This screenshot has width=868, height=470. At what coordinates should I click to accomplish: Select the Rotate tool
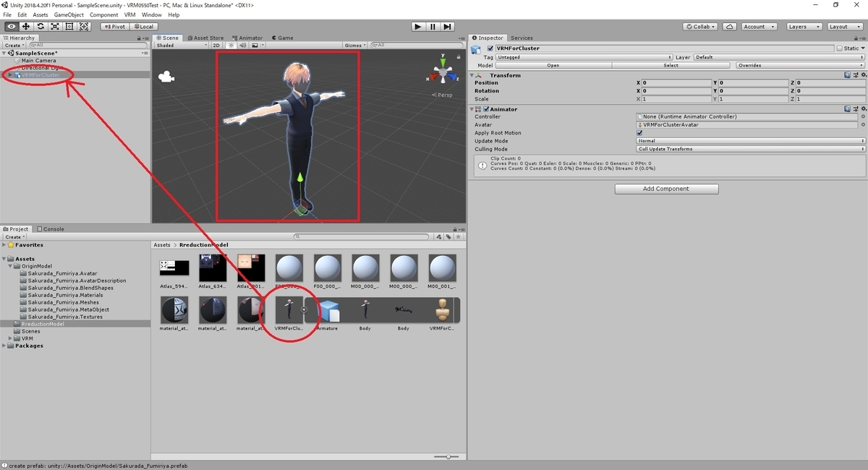[41, 27]
